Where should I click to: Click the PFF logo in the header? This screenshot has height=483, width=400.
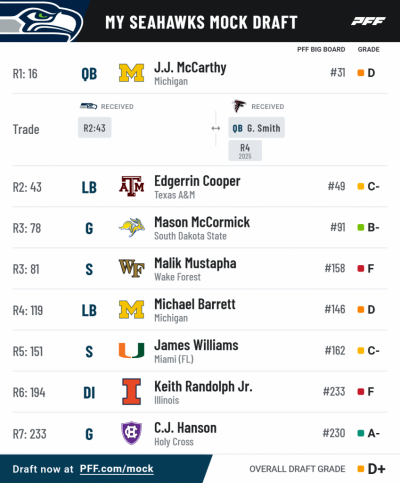(x=368, y=21)
